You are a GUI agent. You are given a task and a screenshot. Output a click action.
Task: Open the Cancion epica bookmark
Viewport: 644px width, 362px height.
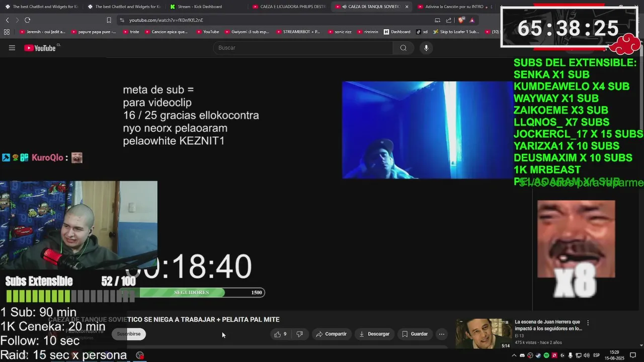click(166, 32)
